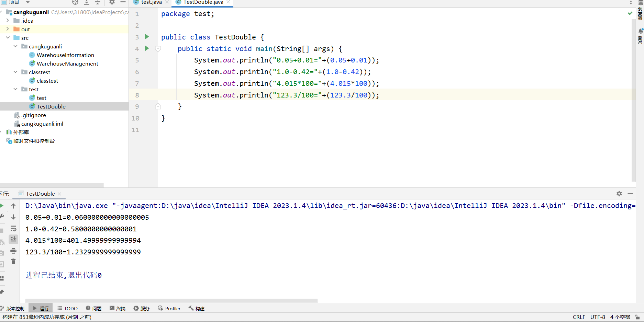644x322 pixels.
Task: Click the 4 个空格 indent setting
Action: (620, 317)
